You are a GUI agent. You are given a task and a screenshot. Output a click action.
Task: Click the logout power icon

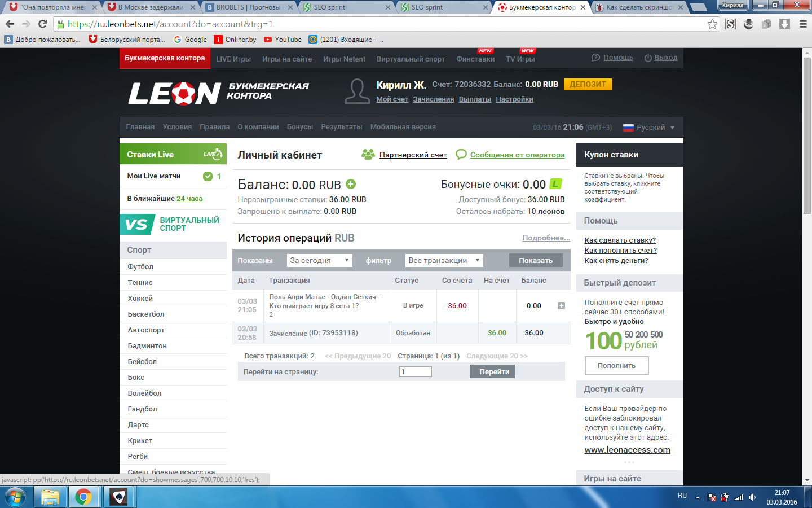click(648, 58)
